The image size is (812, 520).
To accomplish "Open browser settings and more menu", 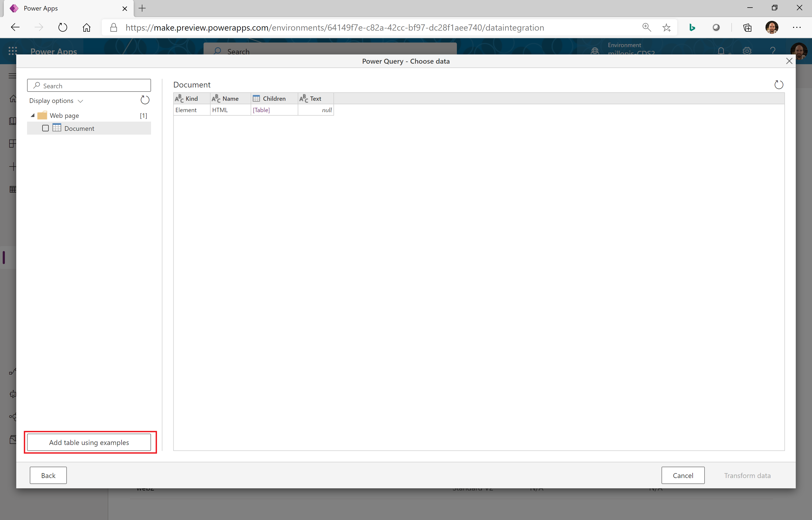I will click(797, 27).
